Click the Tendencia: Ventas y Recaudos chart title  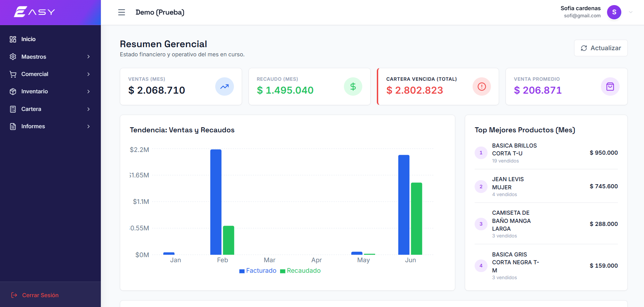[x=182, y=130]
